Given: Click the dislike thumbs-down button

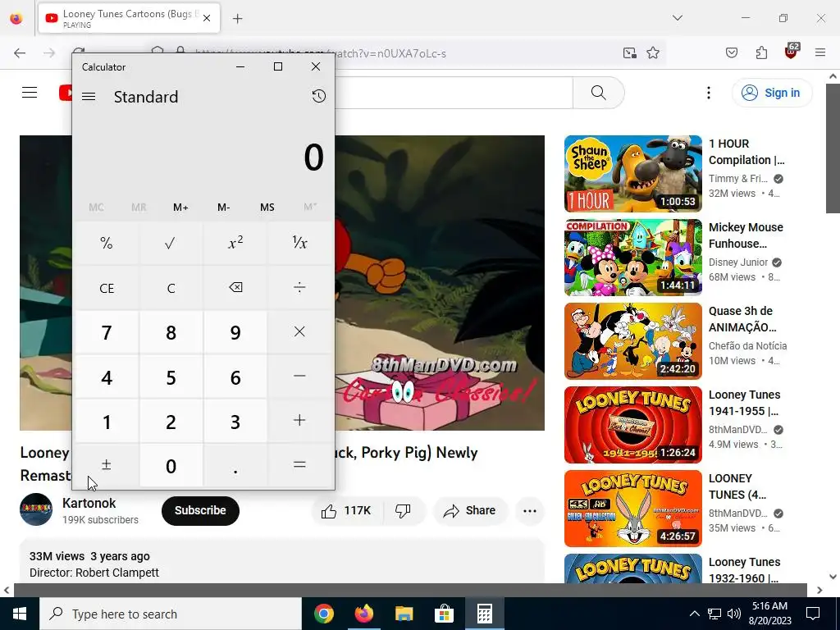Looking at the screenshot, I should [404, 510].
